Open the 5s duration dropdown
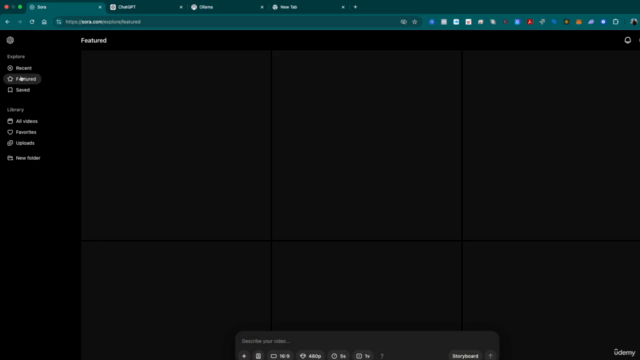This screenshot has height=360, width=640. coord(339,356)
